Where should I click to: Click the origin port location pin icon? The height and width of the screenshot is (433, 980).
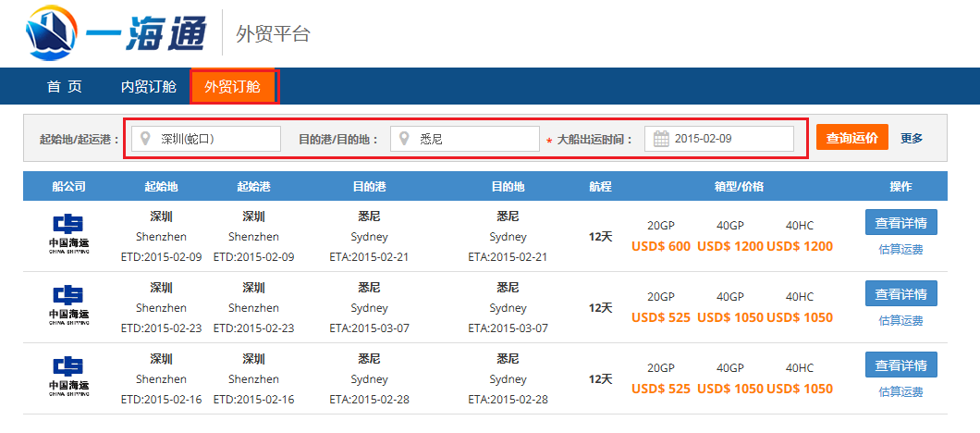coord(146,138)
